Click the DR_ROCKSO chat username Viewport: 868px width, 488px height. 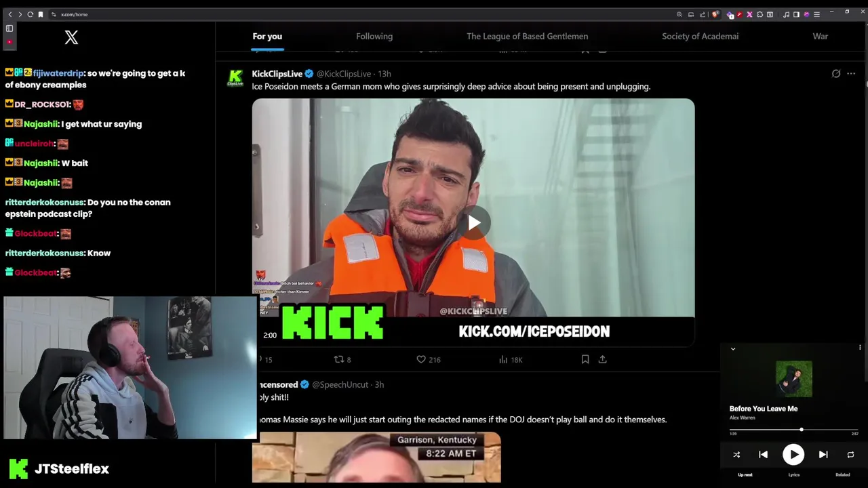pos(41,104)
